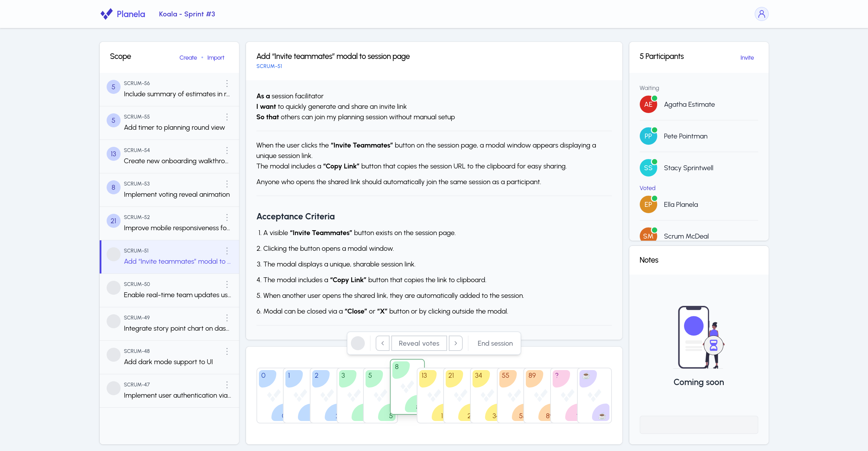
Task: Open the options menu for SCRUM-56
Action: (227, 84)
